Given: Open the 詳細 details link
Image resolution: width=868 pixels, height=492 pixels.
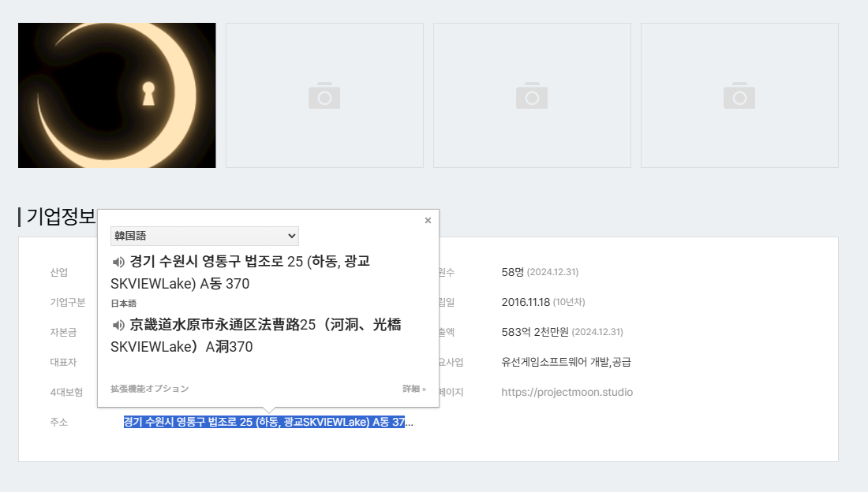Looking at the screenshot, I should [414, 389].
